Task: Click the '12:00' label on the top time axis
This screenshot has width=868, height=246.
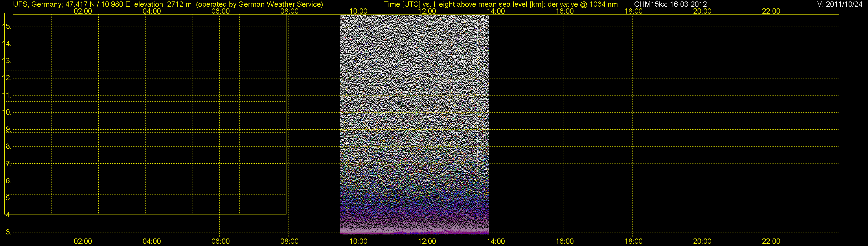Action: [427, 11]
